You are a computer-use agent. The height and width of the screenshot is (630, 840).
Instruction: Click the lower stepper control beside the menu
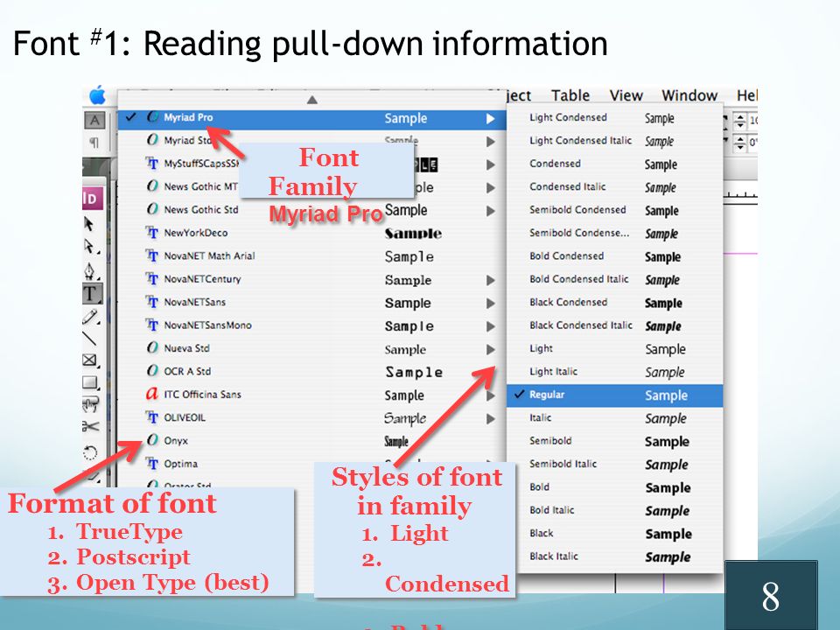pos(740,143)
